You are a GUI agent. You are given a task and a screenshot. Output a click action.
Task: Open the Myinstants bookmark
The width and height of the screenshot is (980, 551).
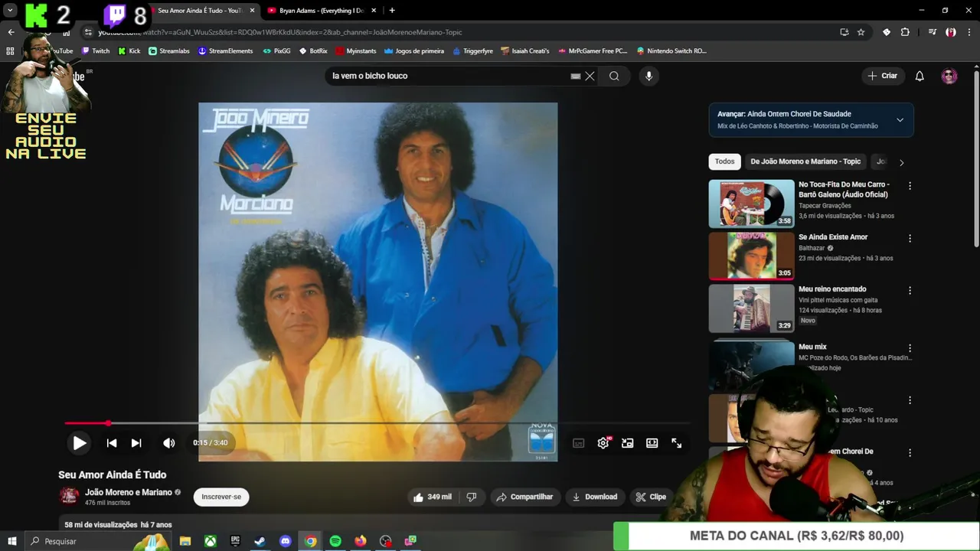tap(356, 51)
